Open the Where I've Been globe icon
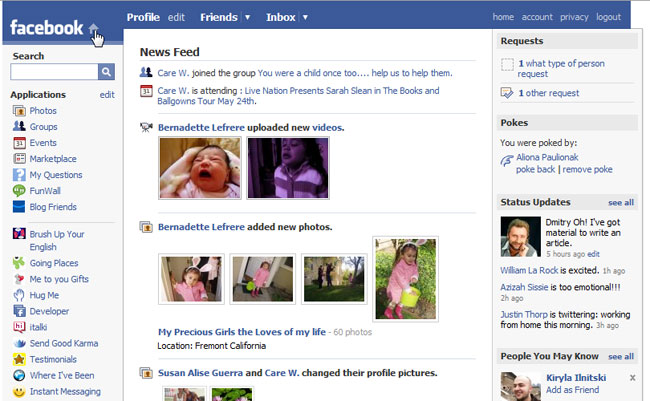 click(x=19, y=375)
